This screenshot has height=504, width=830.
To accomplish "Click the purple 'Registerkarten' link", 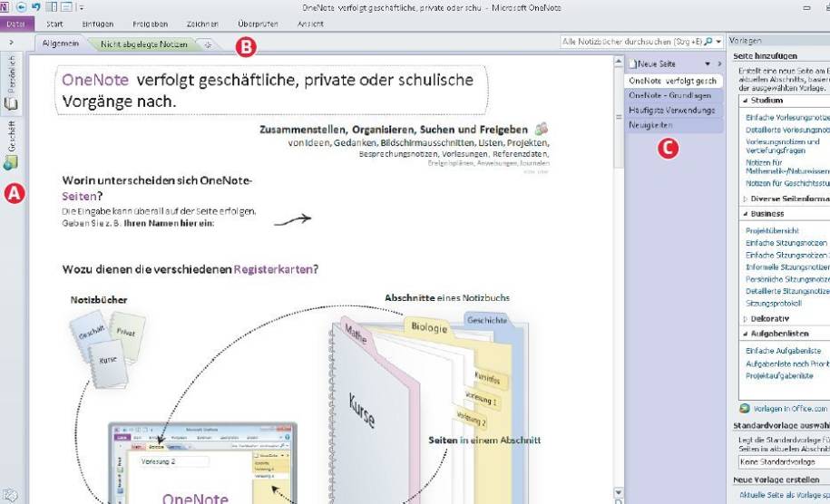I will 273,270.
